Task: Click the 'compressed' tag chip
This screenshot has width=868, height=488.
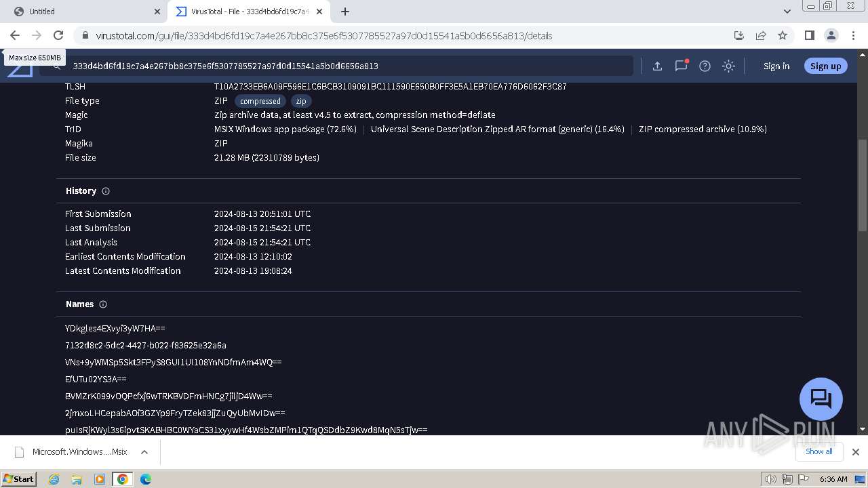Action: [260, 101]
